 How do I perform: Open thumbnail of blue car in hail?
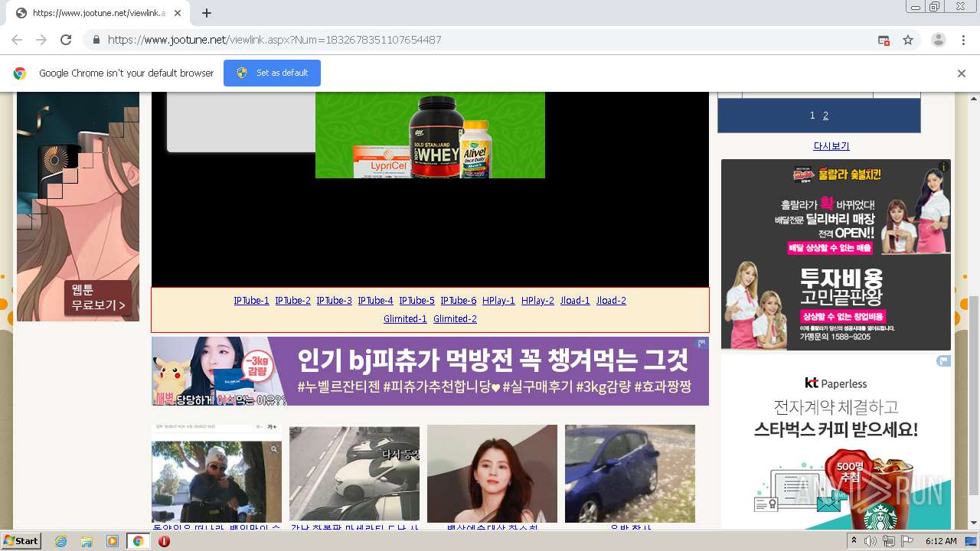click(x=630, y=474)
